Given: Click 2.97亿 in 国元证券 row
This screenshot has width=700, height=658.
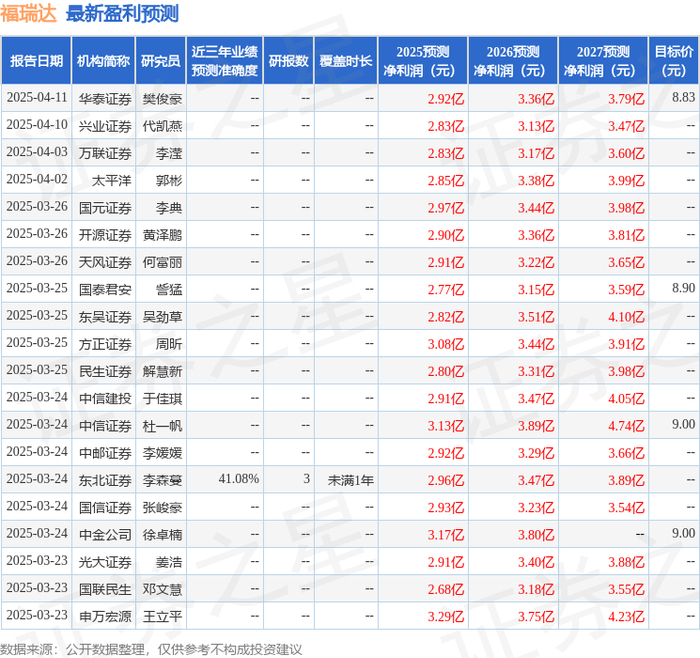Looking at the screenshot, I should coord(446,208).
